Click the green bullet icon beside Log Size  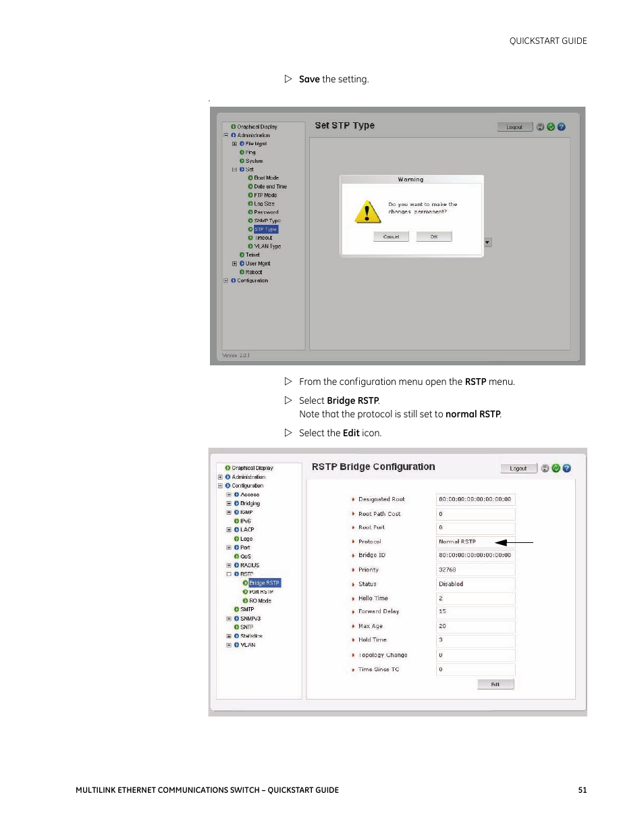(250, 204)
